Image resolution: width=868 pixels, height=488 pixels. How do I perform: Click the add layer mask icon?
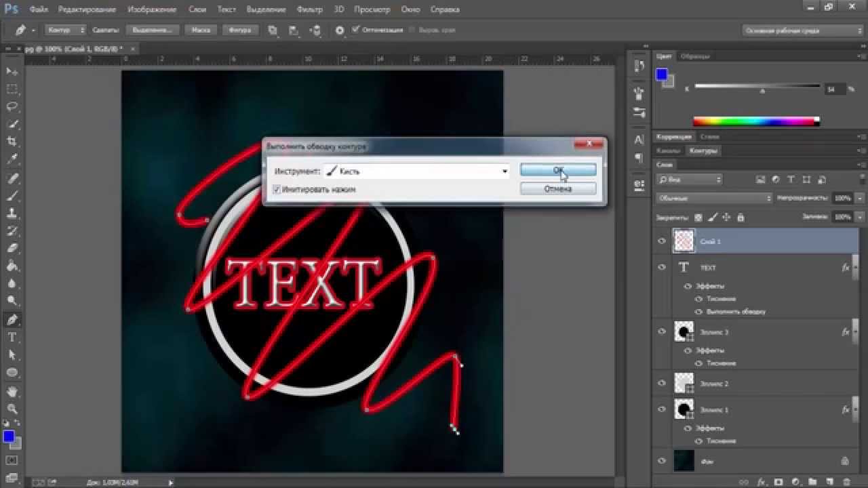(778, 482)
